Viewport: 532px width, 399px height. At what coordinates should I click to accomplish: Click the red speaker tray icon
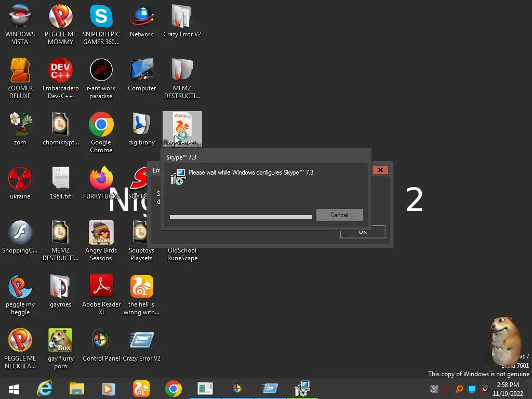(485, 389)
